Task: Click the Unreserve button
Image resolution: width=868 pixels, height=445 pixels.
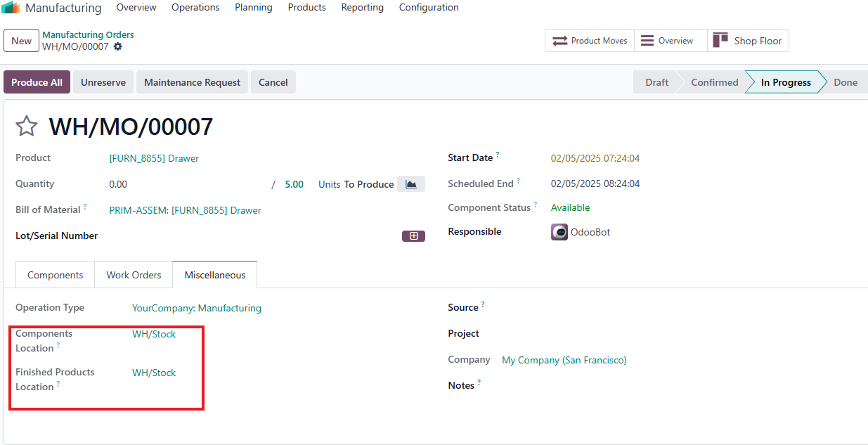Action: pos(103,82)
